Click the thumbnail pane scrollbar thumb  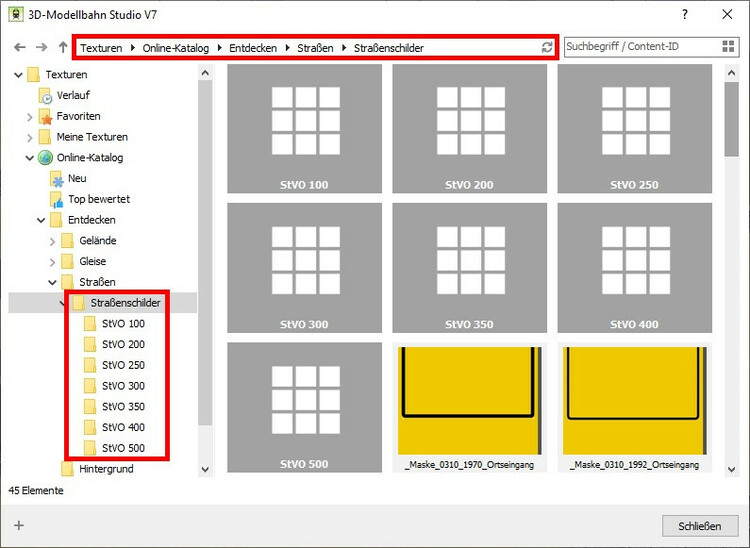point(731,119)
